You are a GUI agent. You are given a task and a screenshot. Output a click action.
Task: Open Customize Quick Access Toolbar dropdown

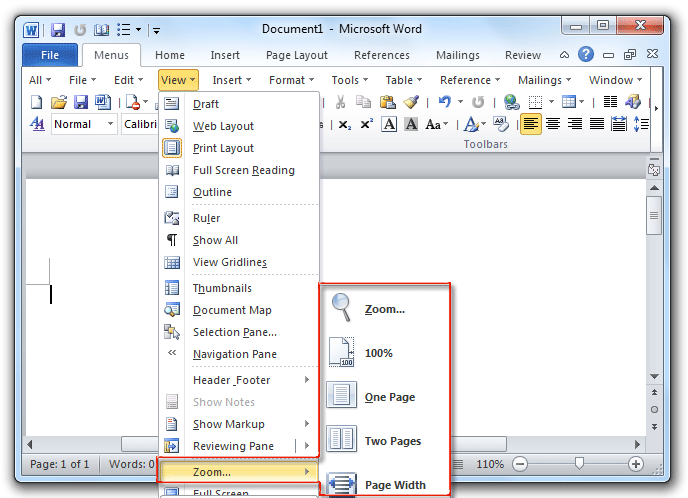(x=156, y=31)
